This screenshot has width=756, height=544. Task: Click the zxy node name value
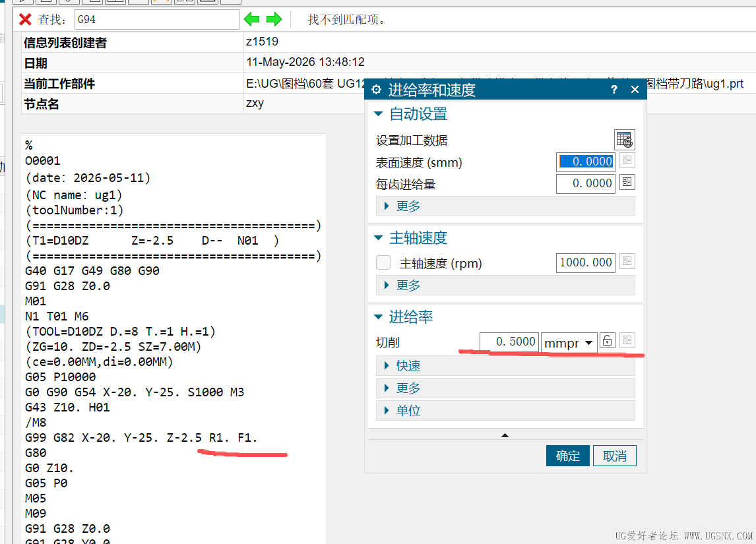tap(255, 103)
